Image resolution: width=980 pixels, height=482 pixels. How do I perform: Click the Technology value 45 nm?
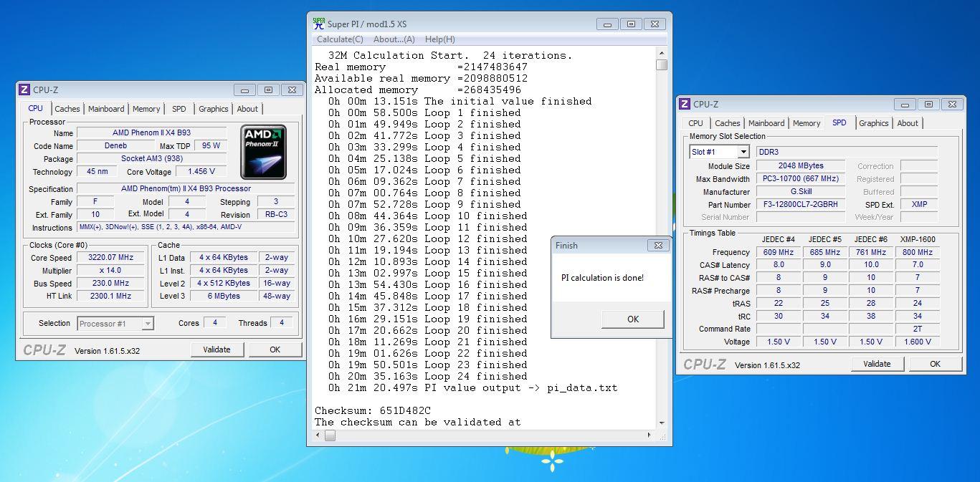[x=97, y=172]
